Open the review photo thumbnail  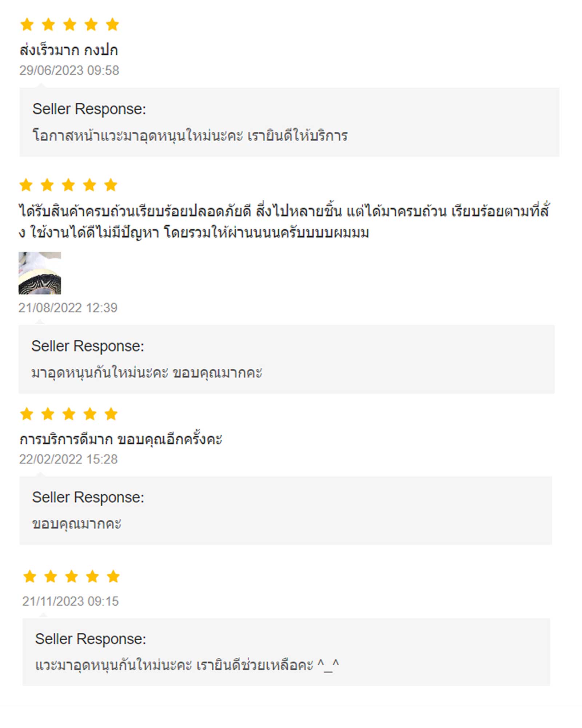[40, 273]
